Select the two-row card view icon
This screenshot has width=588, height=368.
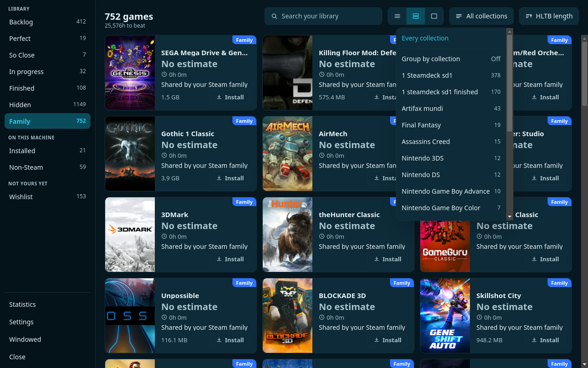click(x=416, y=16)
